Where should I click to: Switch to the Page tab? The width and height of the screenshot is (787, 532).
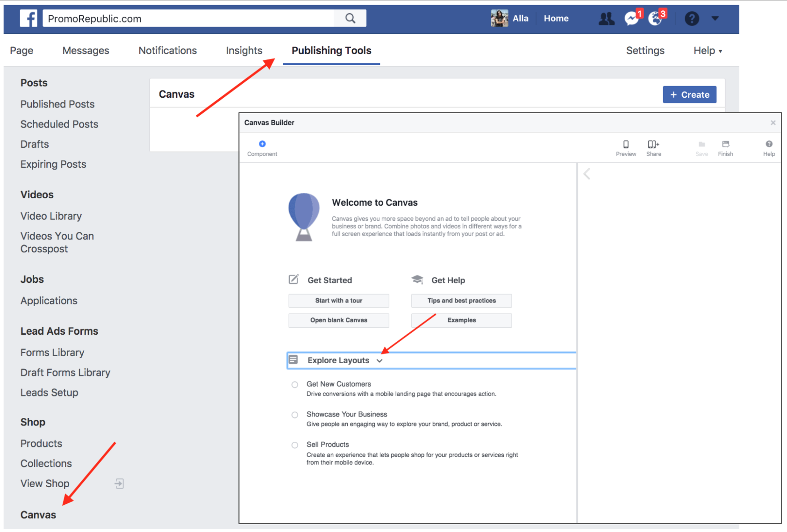click(21, 50)
